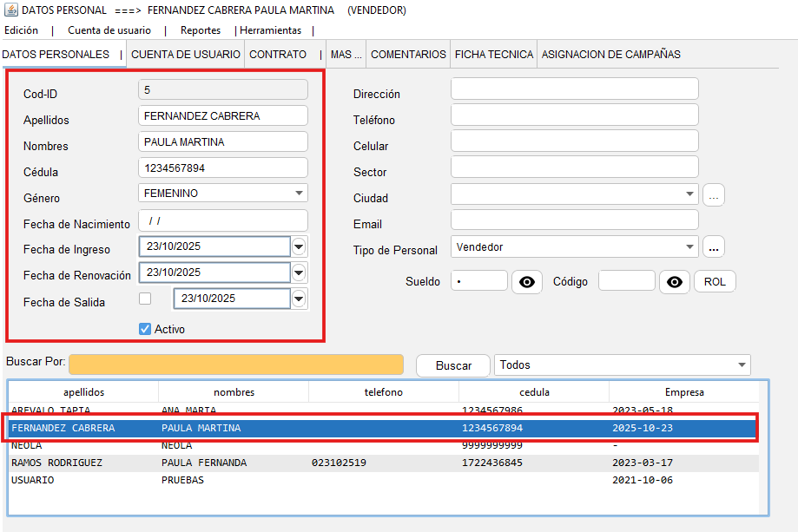Click the Buscar button
This screenshot has height=532, width=798.
[453, 365]
